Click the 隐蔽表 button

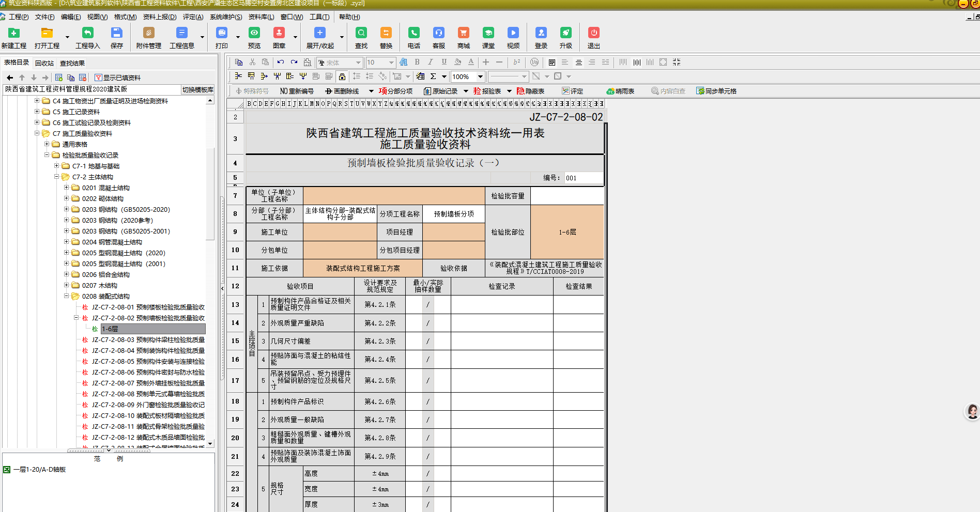(531, 91)
